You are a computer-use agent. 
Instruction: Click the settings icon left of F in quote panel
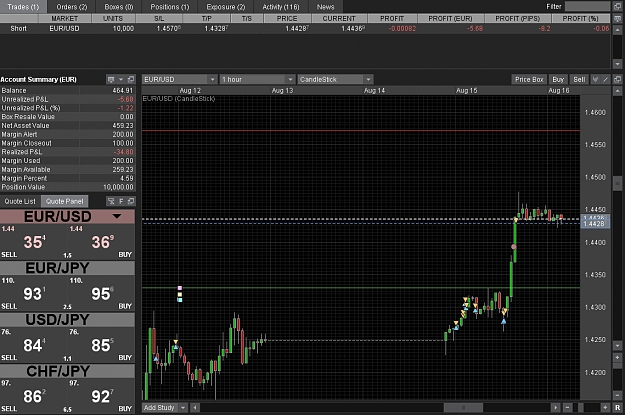click(111, 201)
